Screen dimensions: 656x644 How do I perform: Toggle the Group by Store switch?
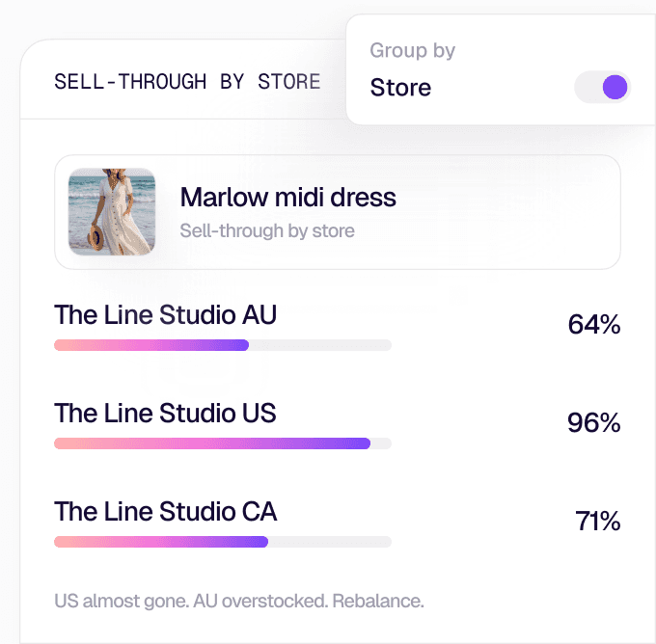(602, 87)
